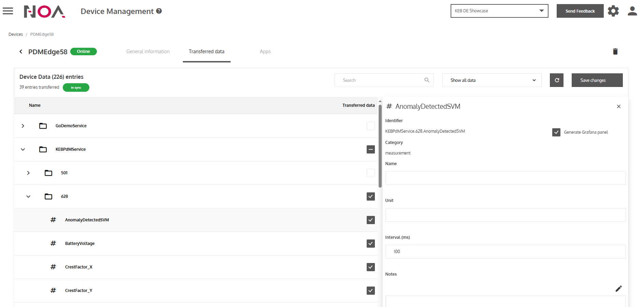The height and width of the screenshot is (307, 644).
Task: Expand the 501 folder
Action: pos(28,173)
